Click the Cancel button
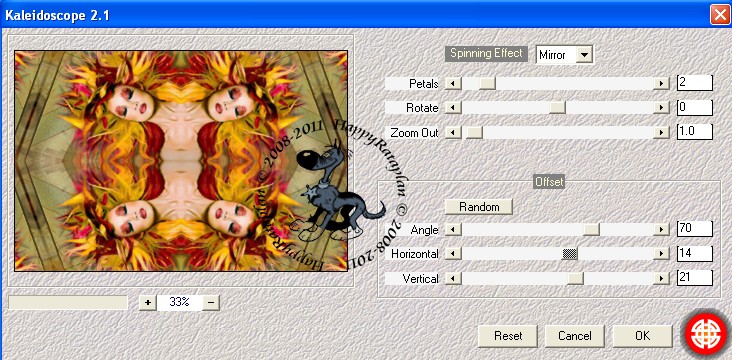Viewport: 732px width, 360px height. [575, 336]
